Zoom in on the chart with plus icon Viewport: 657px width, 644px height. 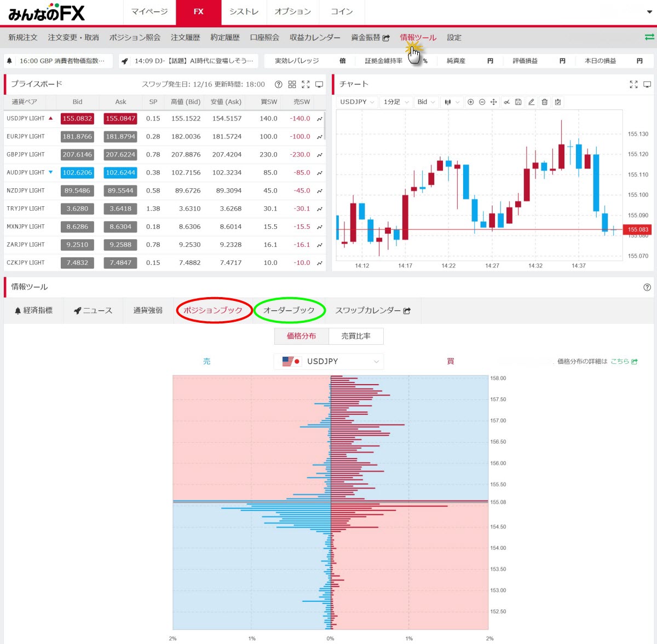470,102
